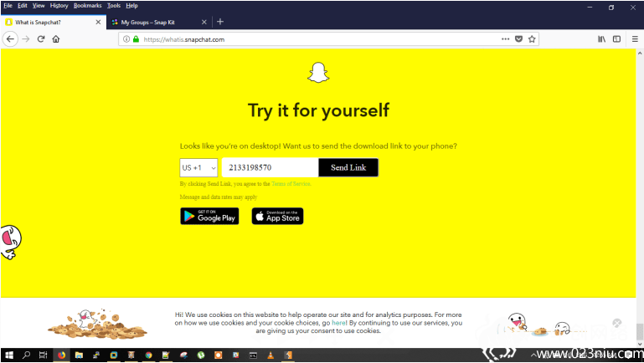The width and height of the screenshot is (644, 363).
Task: Close the "My Groups – Snap Kit" tab
Action: (x=204, y=22)
